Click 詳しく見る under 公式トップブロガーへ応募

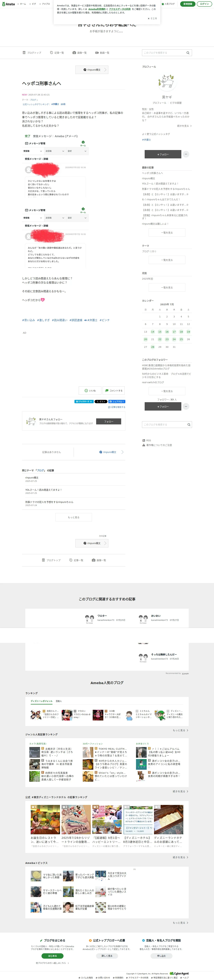(x=107, y=956)
